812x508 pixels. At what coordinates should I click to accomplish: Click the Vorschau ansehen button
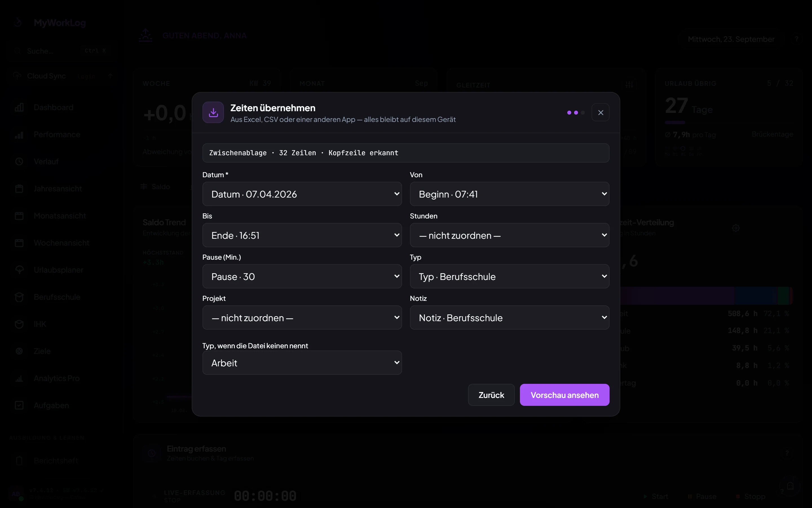564,395
